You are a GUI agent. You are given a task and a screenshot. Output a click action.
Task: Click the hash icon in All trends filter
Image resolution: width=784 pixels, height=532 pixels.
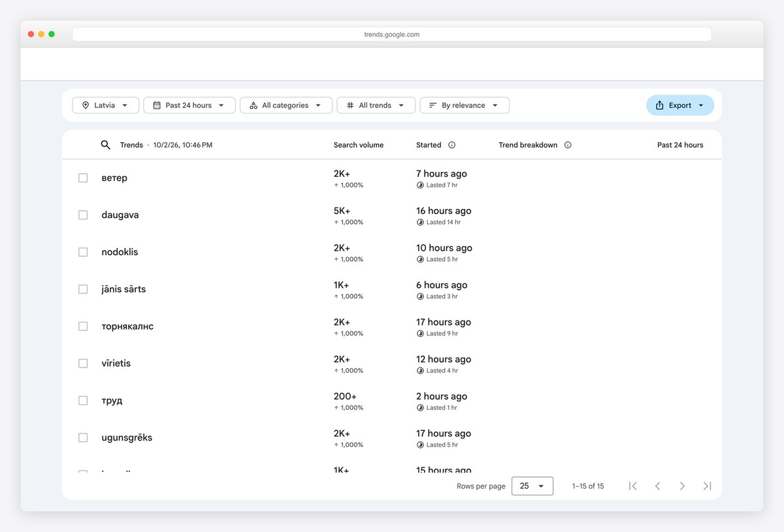point(350,105)
